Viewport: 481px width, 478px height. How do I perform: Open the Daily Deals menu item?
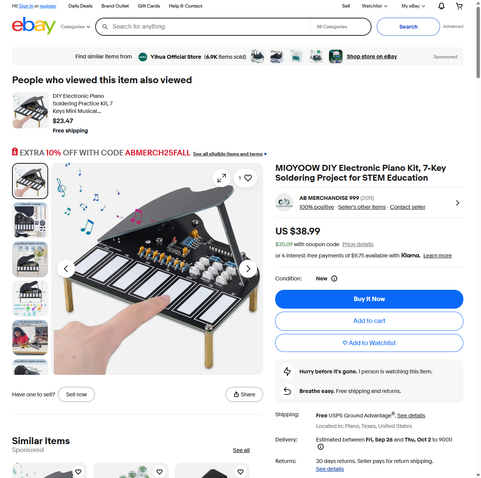80,6
